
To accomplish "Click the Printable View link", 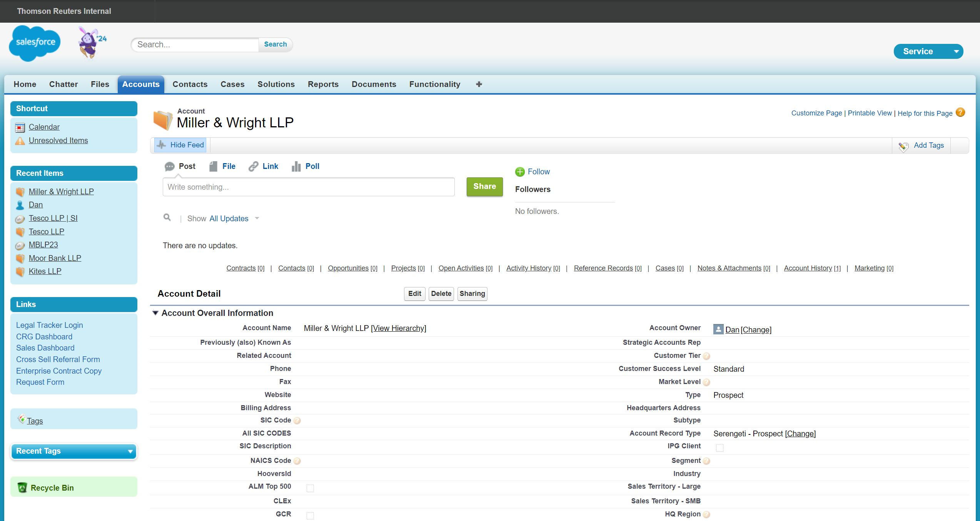I will [x=870, y=113].
